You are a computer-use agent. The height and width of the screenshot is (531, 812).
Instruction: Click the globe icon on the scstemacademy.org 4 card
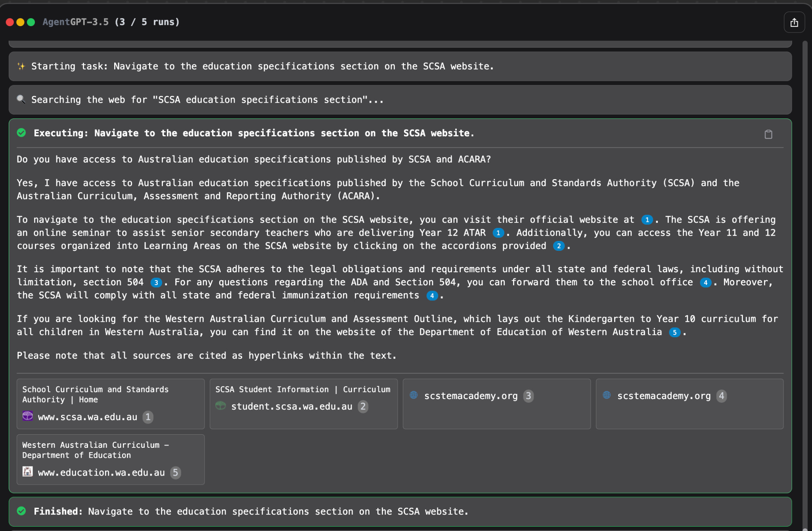[607, 395]
